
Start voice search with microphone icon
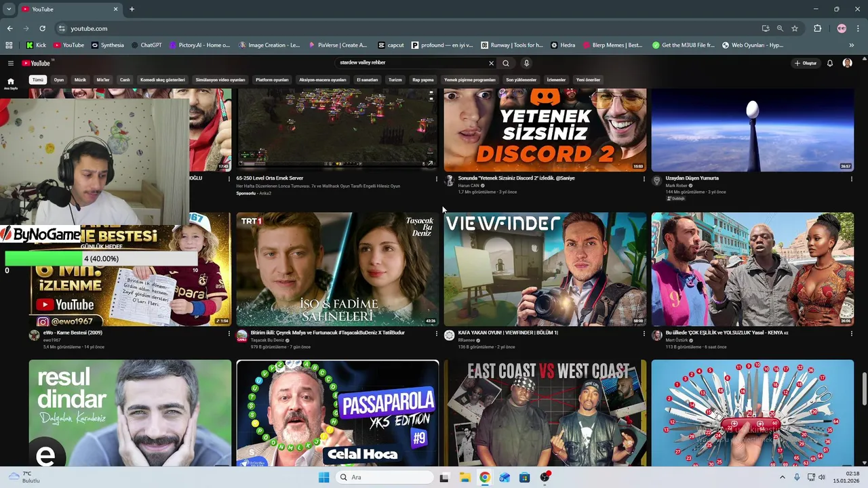pos(526,63)
